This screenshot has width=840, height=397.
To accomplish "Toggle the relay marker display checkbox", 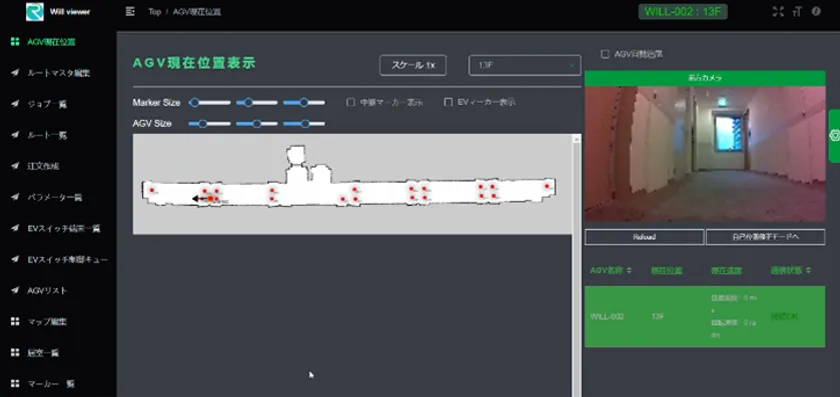I will tap(350, 102).
